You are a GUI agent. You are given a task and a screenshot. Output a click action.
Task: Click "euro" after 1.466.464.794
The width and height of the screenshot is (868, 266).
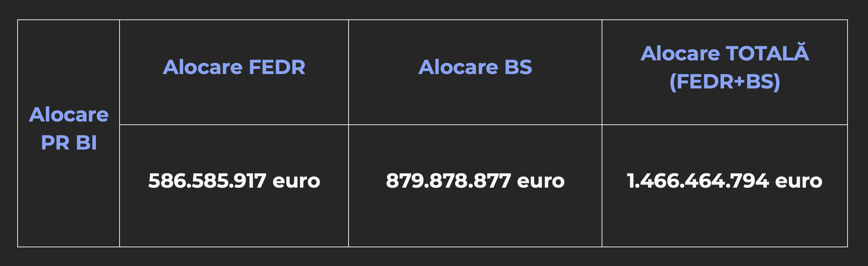click(x=799, y=181)
